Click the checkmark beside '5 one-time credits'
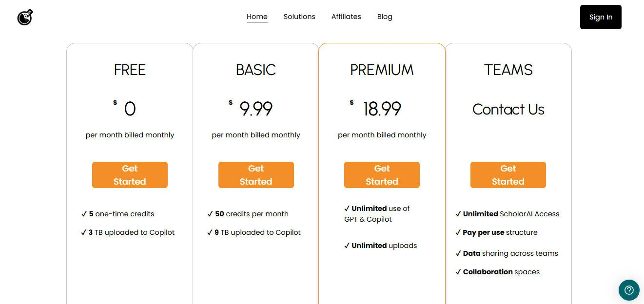This screenshot has width=644, height=304. tap(84, 214)
